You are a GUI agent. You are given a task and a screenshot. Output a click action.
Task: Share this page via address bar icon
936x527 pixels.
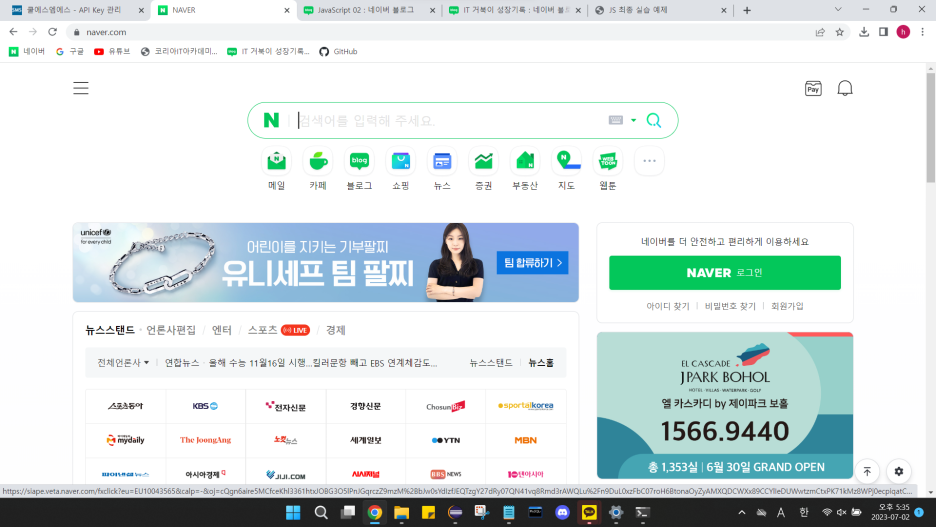click(820, 32)
